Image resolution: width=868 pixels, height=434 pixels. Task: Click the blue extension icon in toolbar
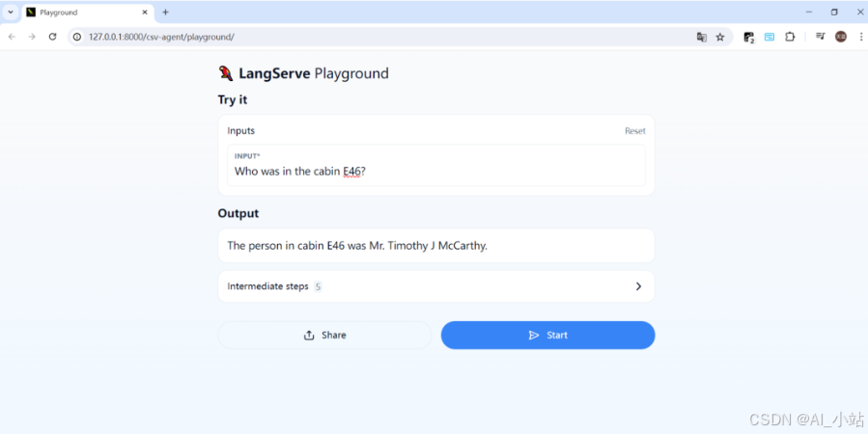pyautogui.click(x=769, y=37)
